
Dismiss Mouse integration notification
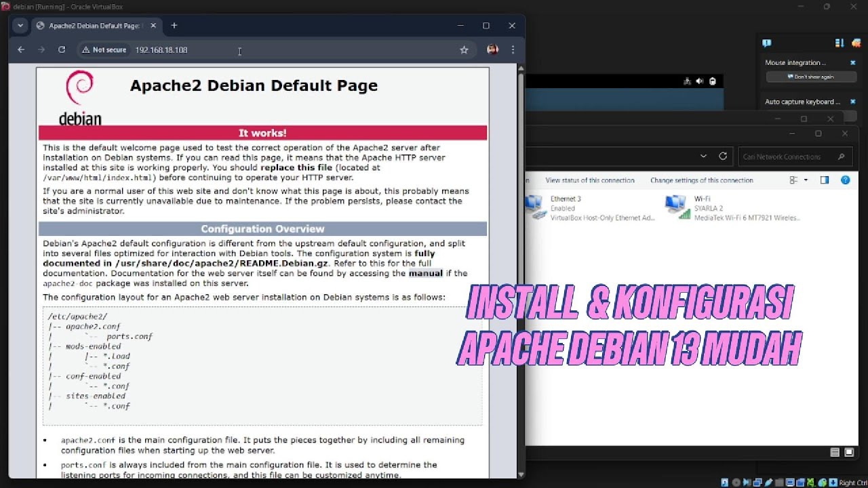[x=853, y=62]
